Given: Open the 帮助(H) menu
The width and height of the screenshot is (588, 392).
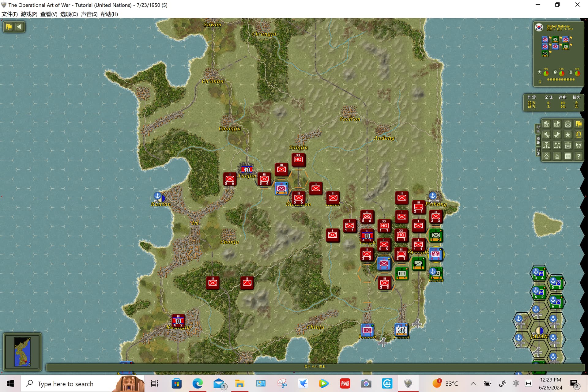Looking at the screenshot, I should pyautogui.click(x=109, y=14).
